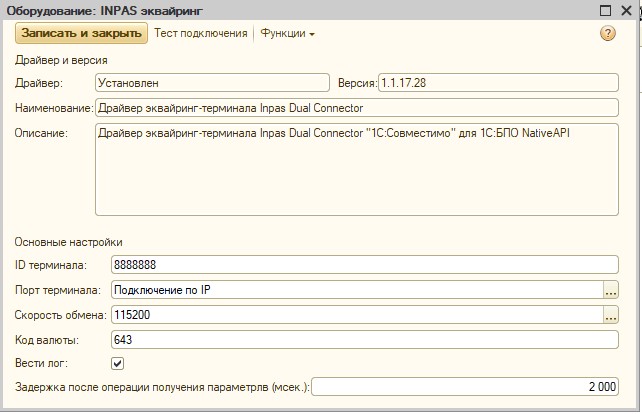
Task: Expand the Функции menu
Action: coord(287,33)
